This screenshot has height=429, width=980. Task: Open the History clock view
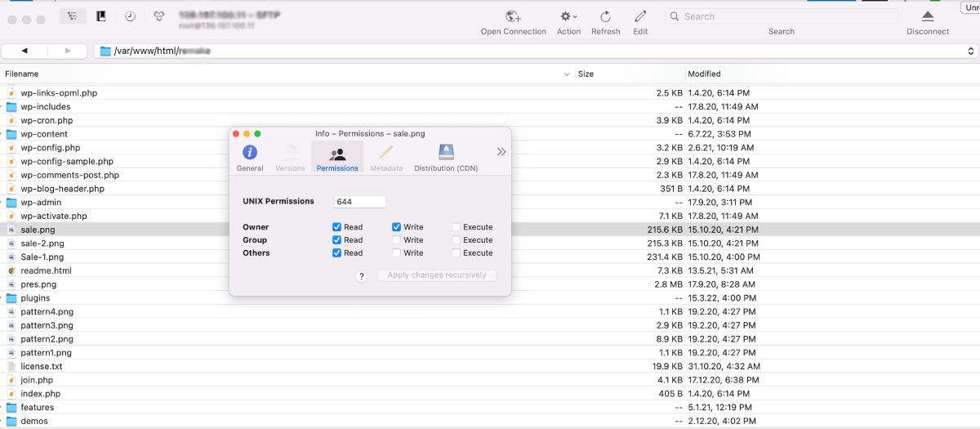pos(131,16)
